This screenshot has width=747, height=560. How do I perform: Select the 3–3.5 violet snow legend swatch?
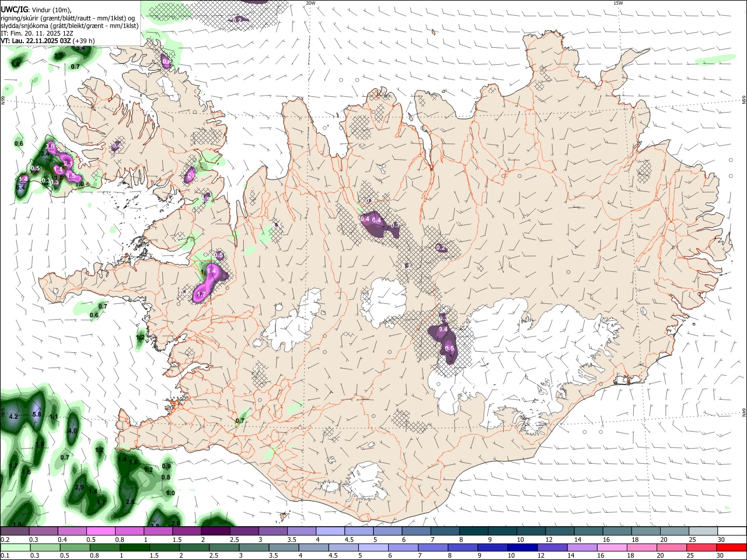pos(272,531)
